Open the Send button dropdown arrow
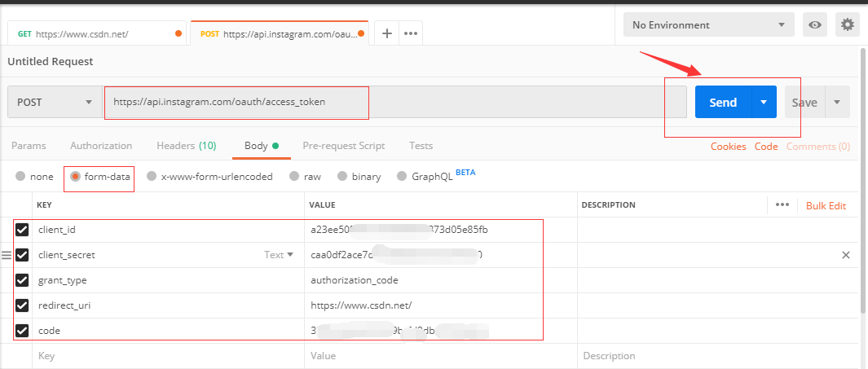The image size is (868, 369). pyautogui.click(x=764, y=103)
